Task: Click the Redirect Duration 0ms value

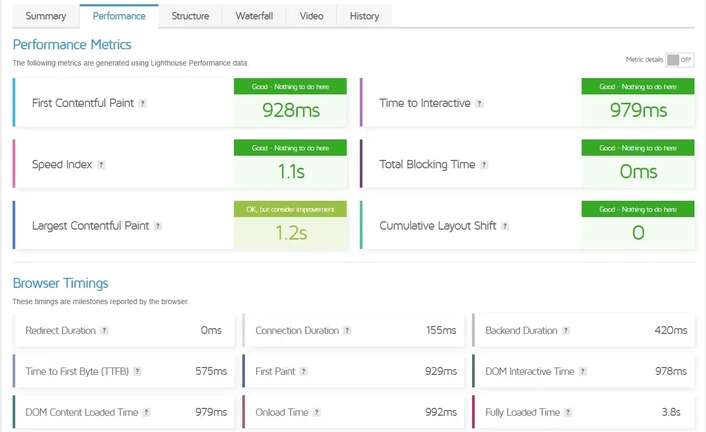Action: coord(211,331)
